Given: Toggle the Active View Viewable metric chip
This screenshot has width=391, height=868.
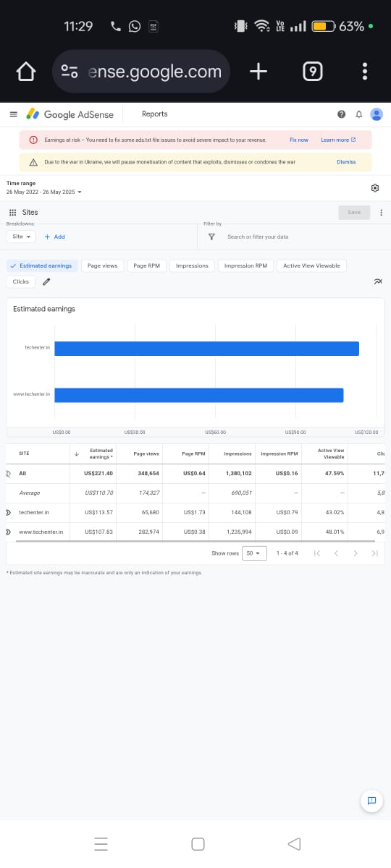Looking at the screenshot, I should (311, 265).
